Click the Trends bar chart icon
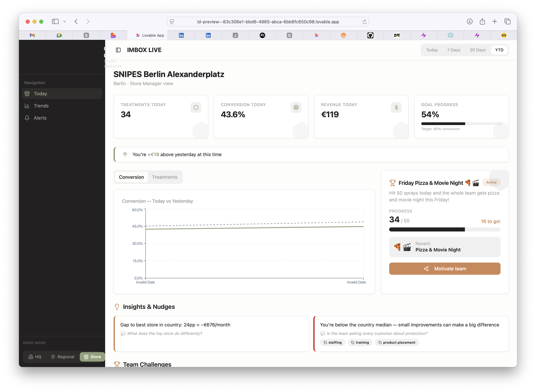Screen dimensions: 536x392 tap(27, 106)
